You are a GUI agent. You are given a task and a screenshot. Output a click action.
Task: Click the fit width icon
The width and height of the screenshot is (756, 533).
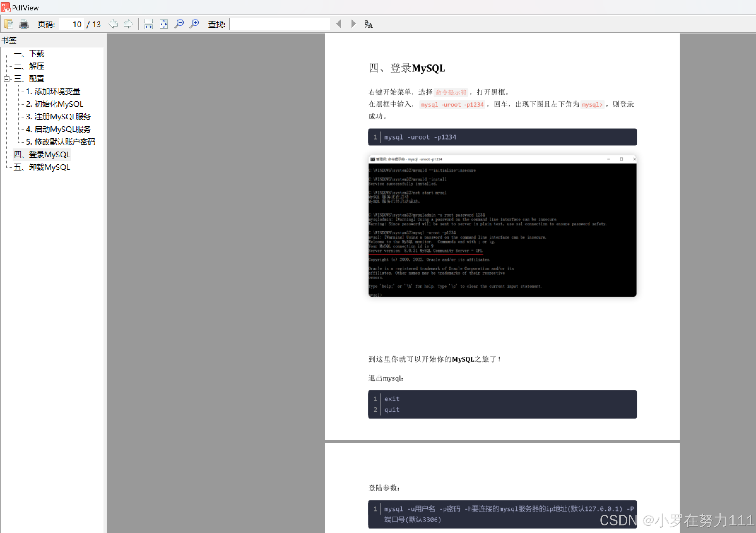pyautogui.click(x=149, y=24)
